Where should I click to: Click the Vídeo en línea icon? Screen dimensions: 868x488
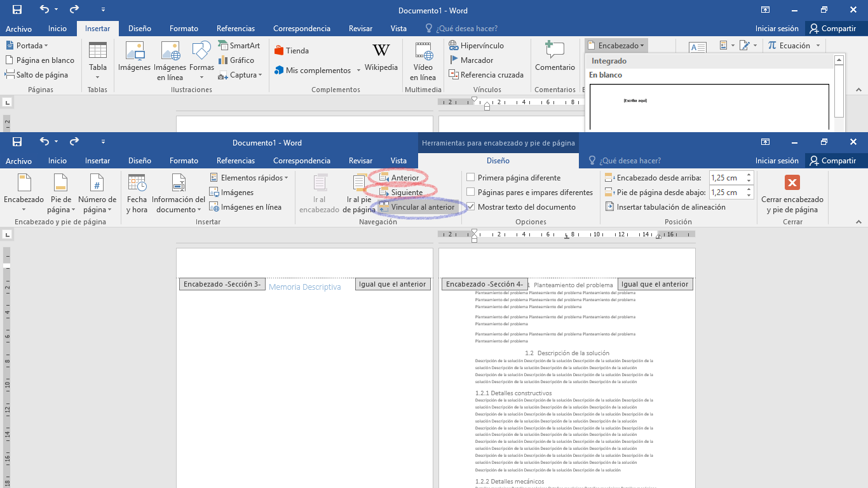click(x=423, y=61)
